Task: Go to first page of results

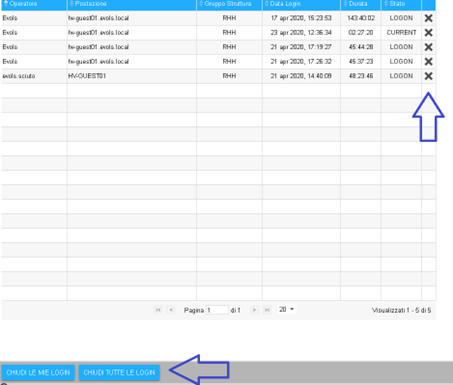Action: pos(158,310)
